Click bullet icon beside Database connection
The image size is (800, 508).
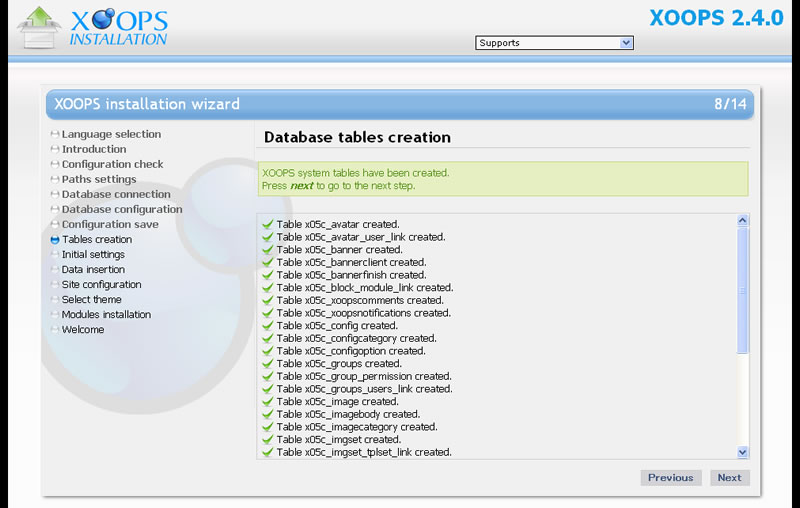(x=55, y=195)
